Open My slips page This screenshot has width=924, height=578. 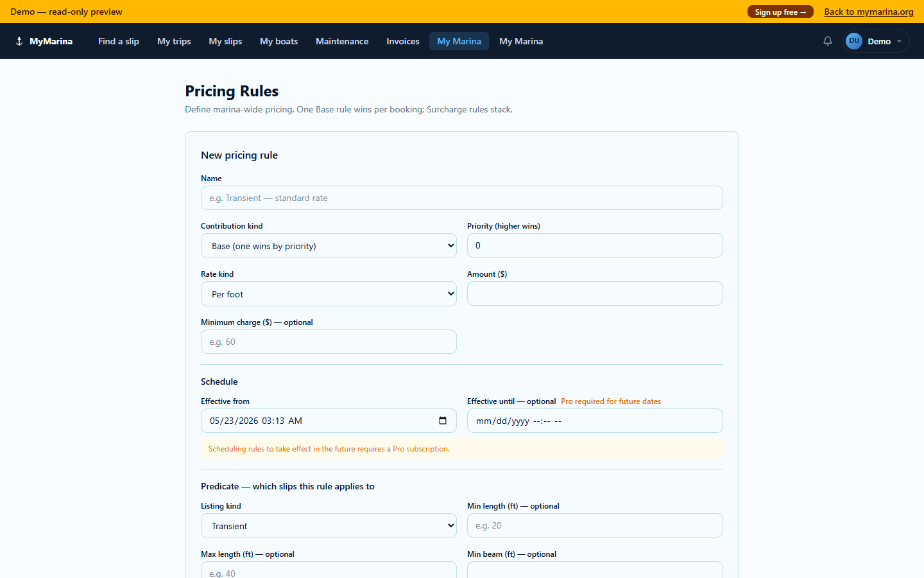(225, 41)
